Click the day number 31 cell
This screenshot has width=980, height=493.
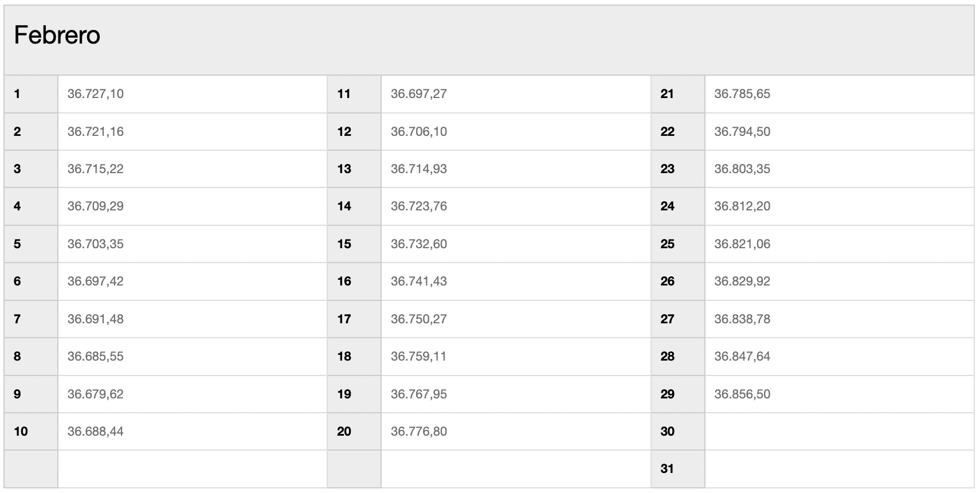click(678, 469)
